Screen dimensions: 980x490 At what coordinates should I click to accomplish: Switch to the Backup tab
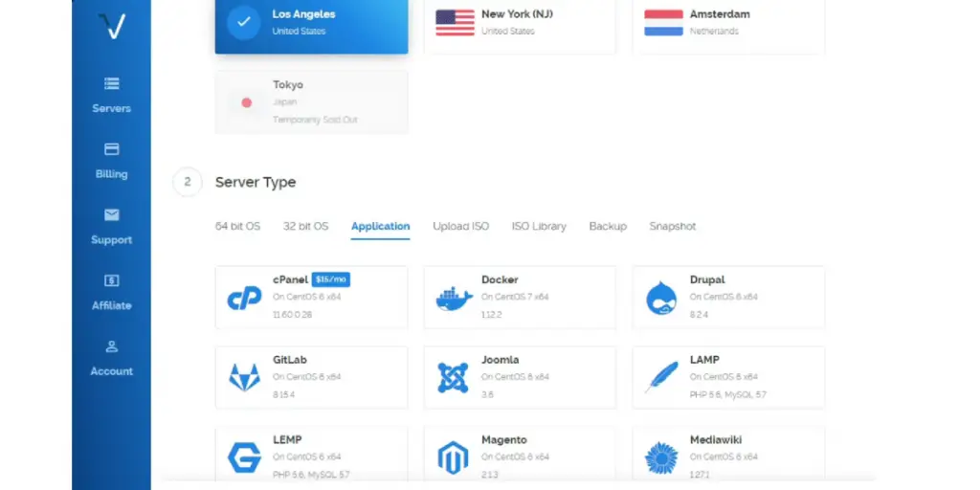608,226
